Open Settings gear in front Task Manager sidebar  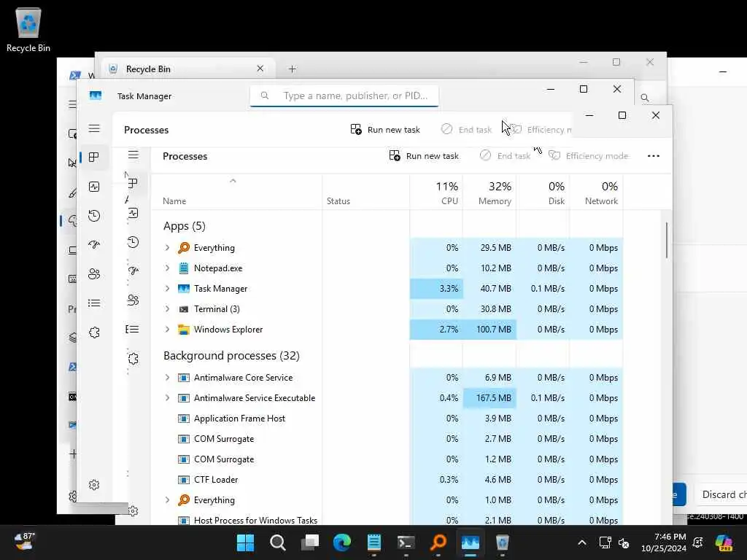[133, 511]
